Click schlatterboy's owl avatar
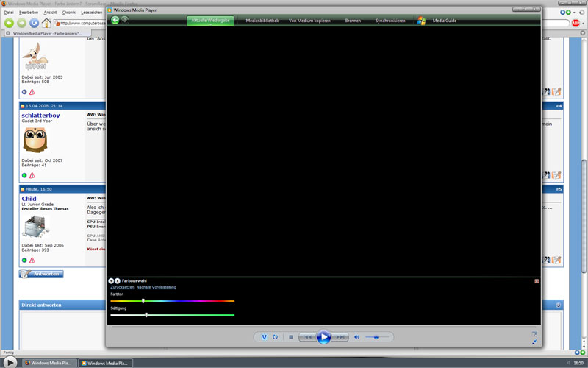Screen dimensions: 588x368 (35, 140)
